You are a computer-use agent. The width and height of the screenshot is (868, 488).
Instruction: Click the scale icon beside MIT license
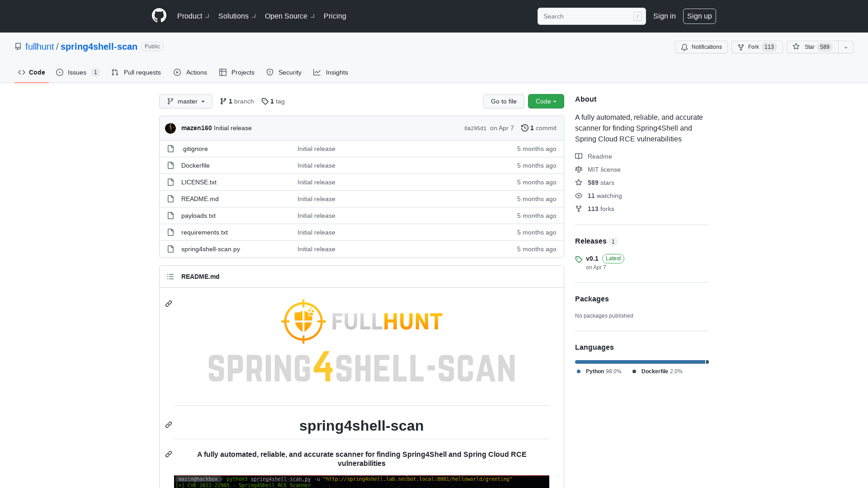pyautogui.click(x=579, y=169)
